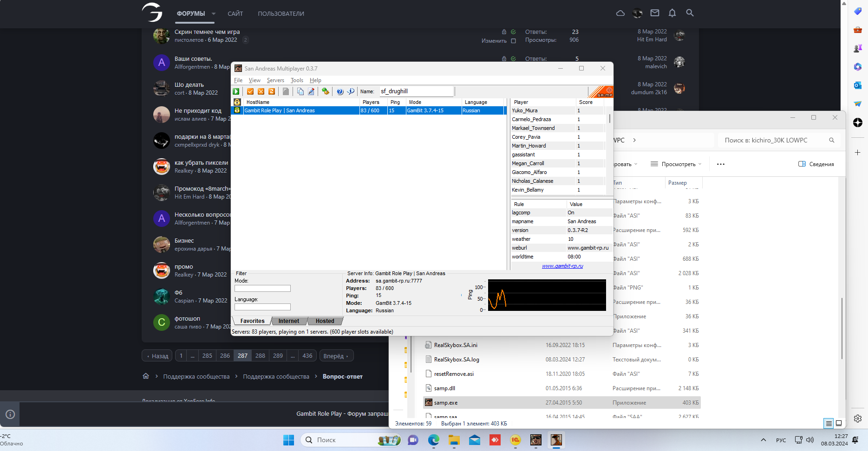Expand the Просмотреть dropdown in Explorer

point(676,164)
